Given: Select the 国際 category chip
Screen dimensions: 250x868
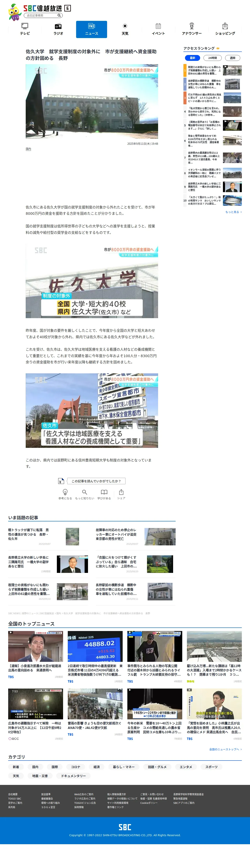Looking at the screenshot, I should (55, 767).
